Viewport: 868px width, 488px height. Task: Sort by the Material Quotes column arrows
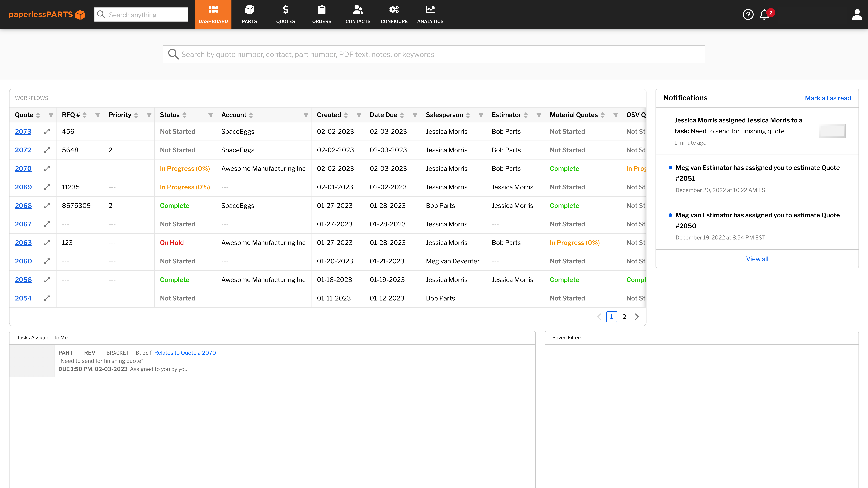(x=603, y=115)
